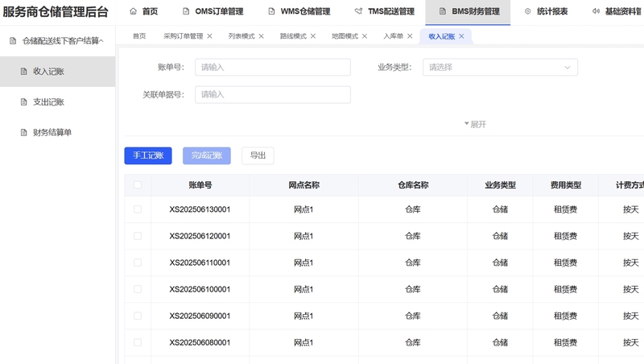This screenshot has height=364, width=644.
Task: Open the 业务类型 dropdown
Action: click(x=500, y=68)
